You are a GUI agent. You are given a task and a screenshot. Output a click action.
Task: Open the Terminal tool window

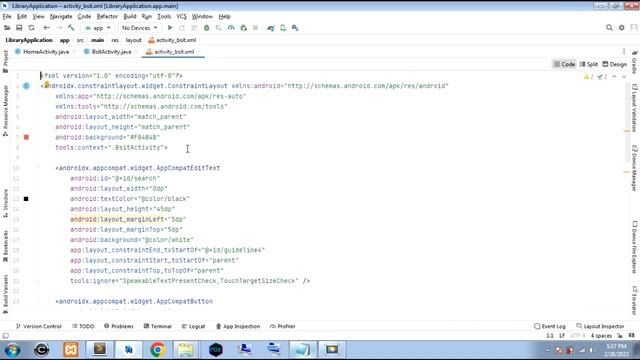158,326
